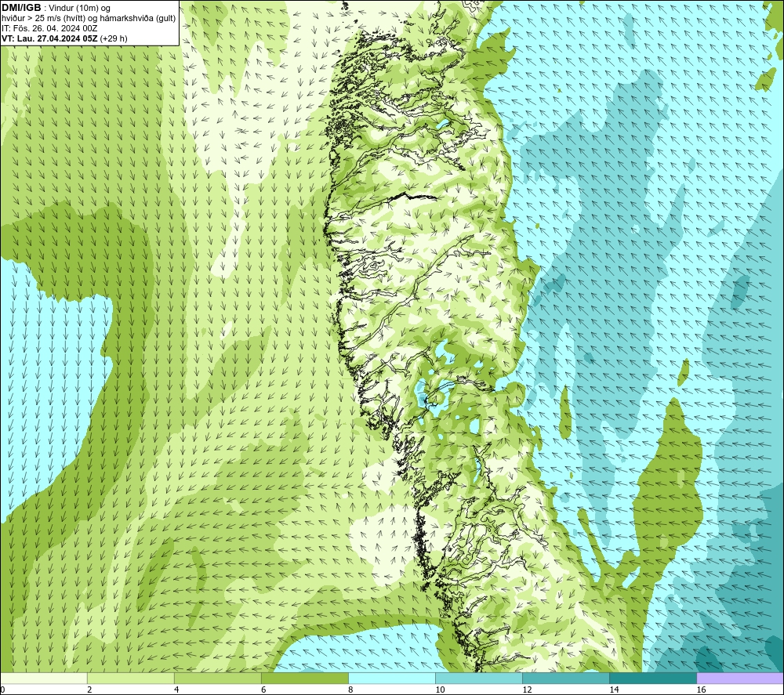Click the teal 12–14 m/s legend swatch

(566, 678)
